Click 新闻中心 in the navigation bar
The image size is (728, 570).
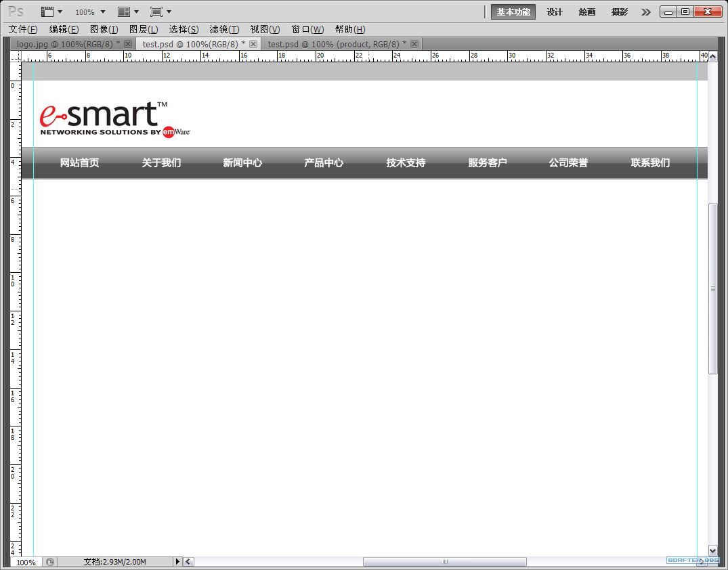click(x=242, y=163)
